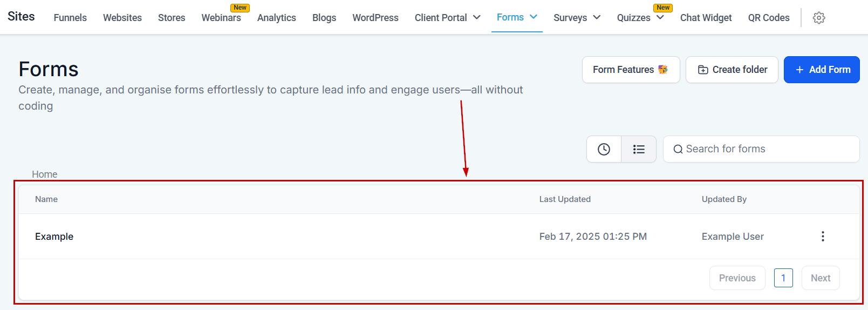
Task: Click the Home breadcrumb link
Action: click(44, 174)
